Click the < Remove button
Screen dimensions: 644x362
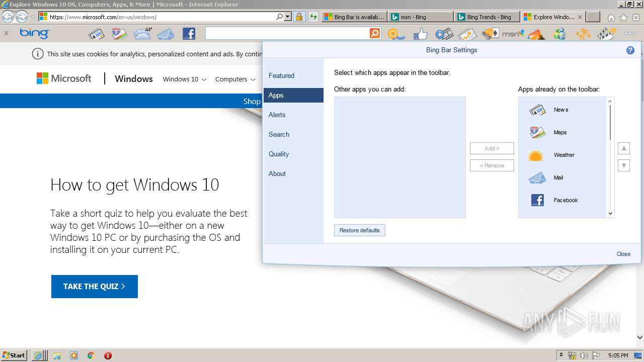pyautogui.click(x=492, y=165)
